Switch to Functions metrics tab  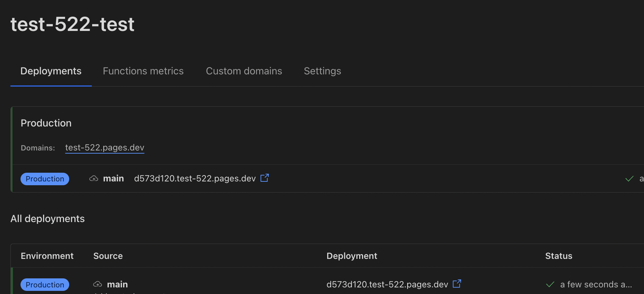(143, 71)
